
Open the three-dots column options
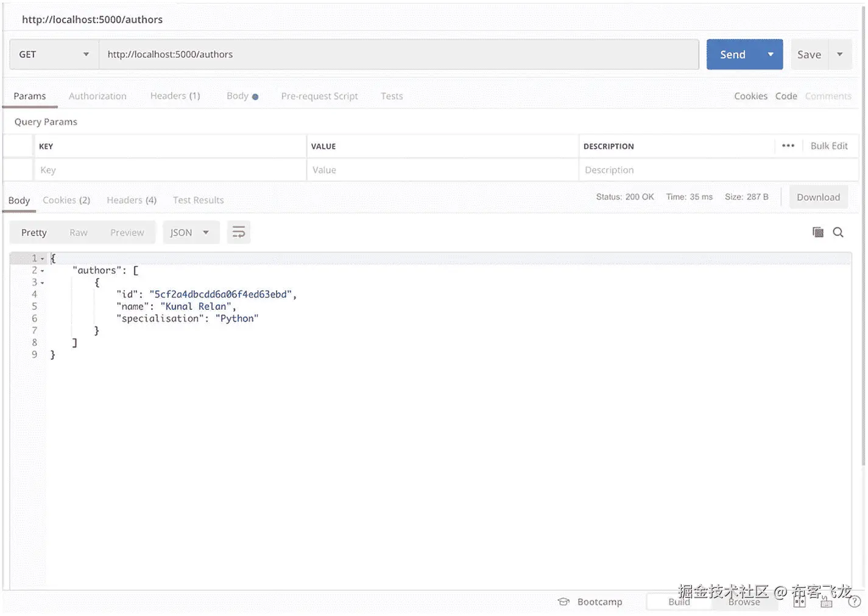pos(788,145)
